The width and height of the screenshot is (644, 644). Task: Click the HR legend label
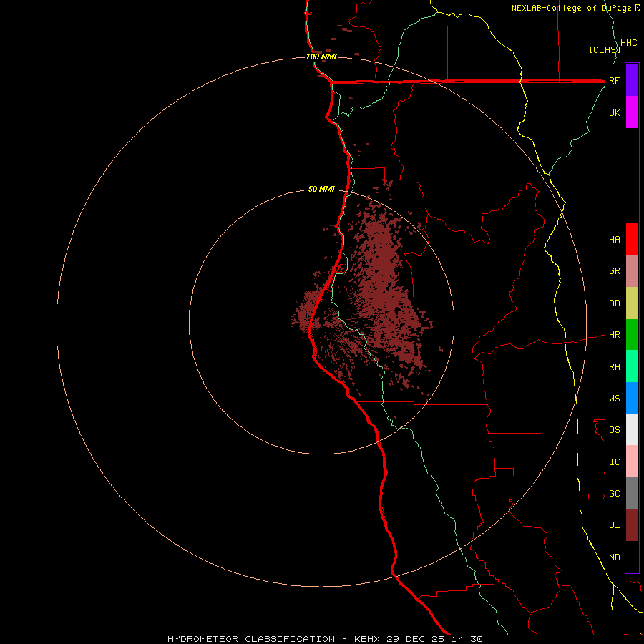(615, 335)
